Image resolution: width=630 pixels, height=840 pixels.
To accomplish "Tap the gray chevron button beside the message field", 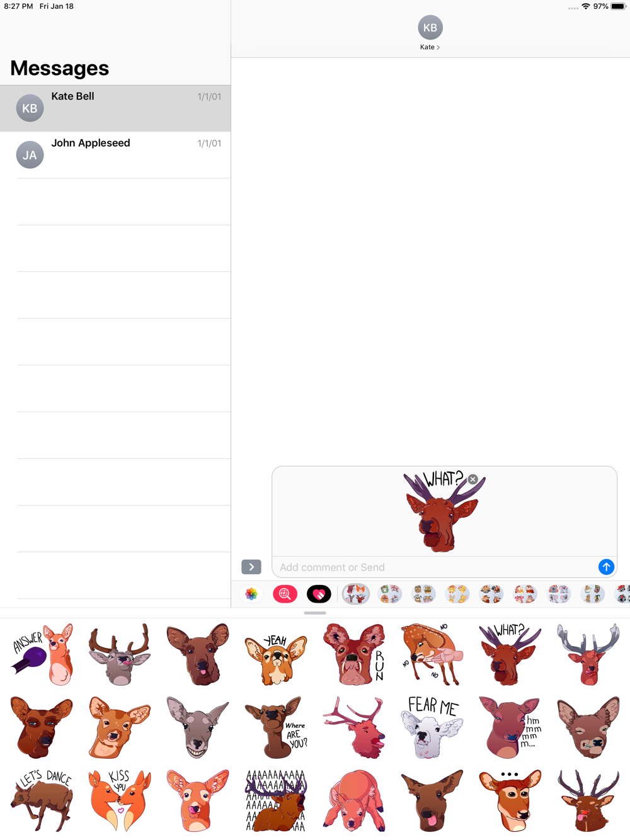I will click(x=251, y=567).
